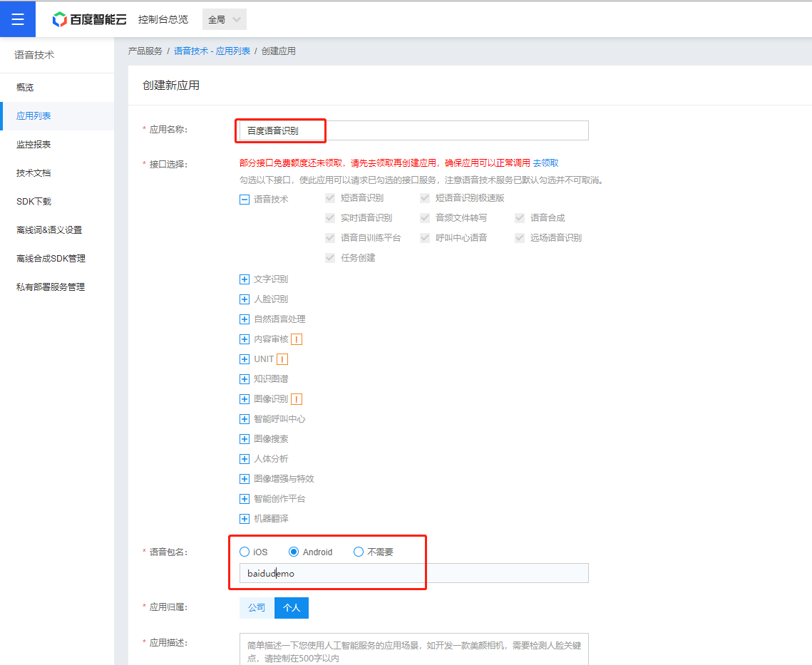Click the warning icon beside 内容审核
812x665 pixels.
(297, 339)
